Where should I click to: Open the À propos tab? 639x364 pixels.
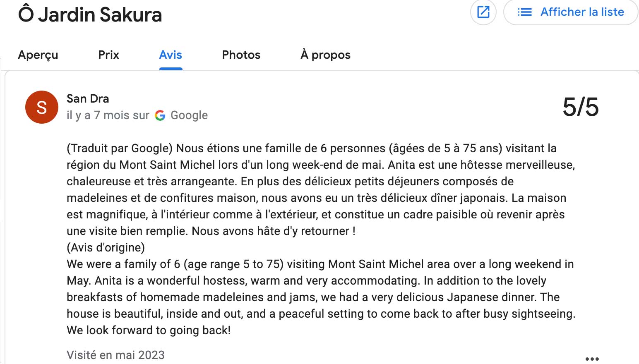coord(325,55)
